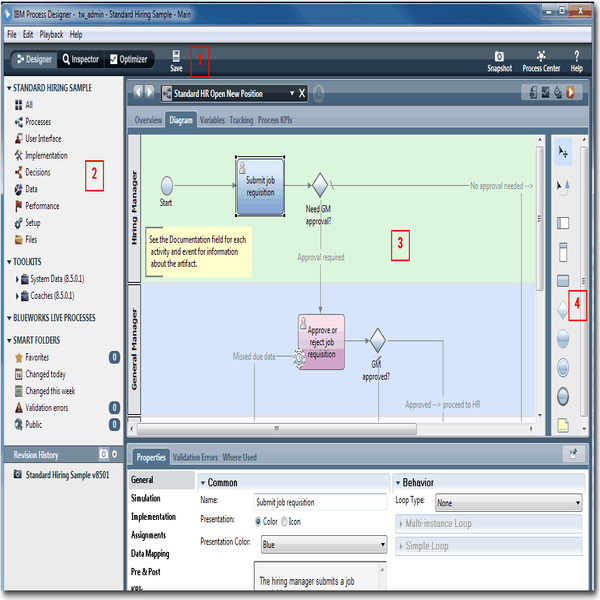Select the selection arrow tool in the palette
The width and height of the screenshot is (600, 600).
(x=562, y=151)
